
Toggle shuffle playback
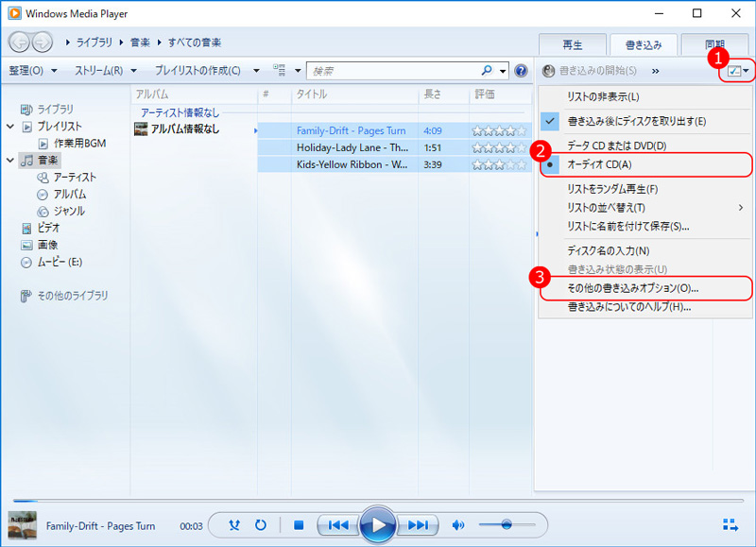click(x=234, y=525)
